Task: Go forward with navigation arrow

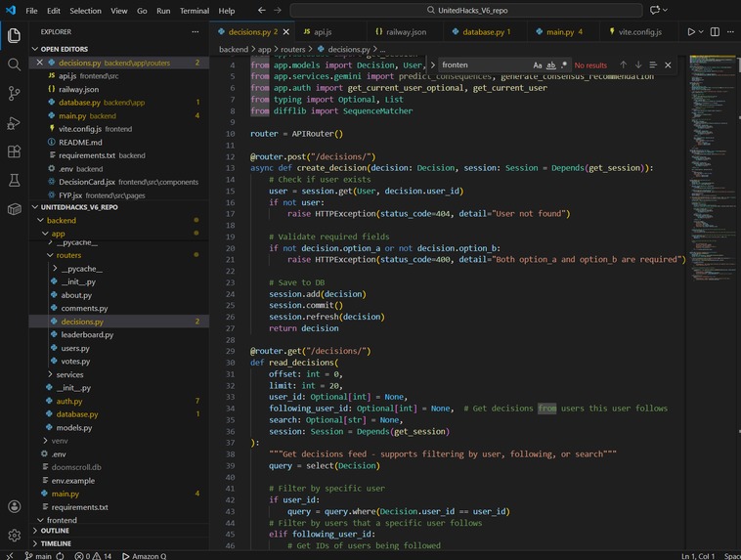Action: click(278, 11)
